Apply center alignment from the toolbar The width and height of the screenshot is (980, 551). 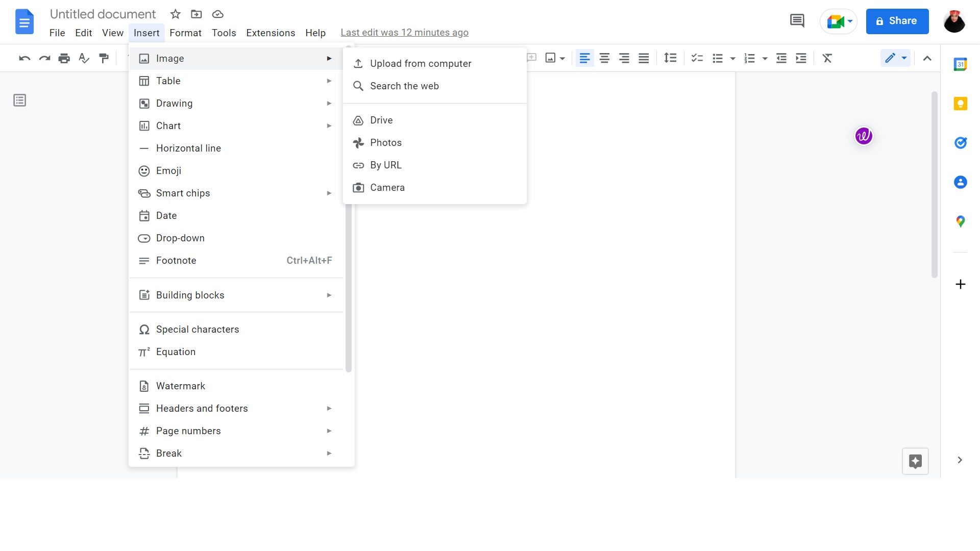tap(604, 58)
